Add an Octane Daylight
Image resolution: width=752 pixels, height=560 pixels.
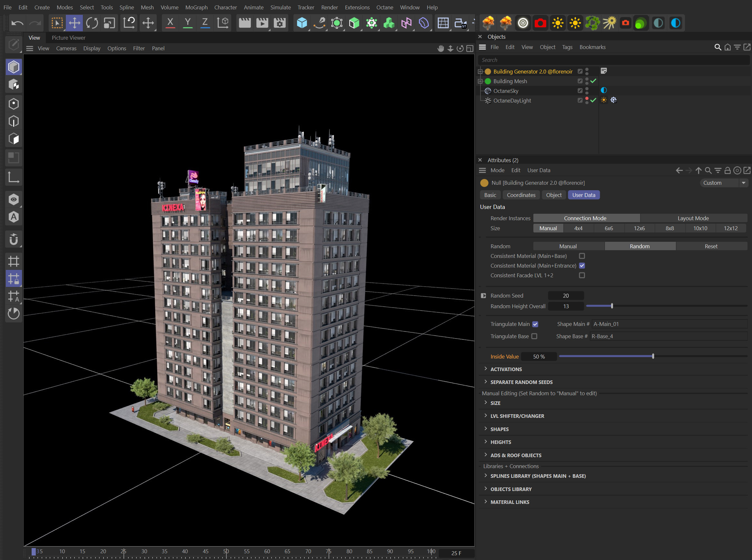pos(558,23)
